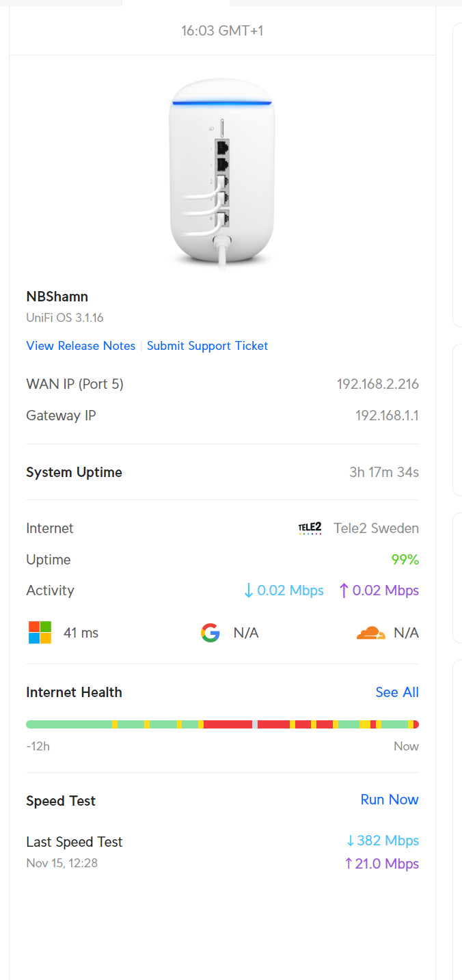Click the first green segment of Internet Health bar
This screenshot has width=462, height=980.
[x=69, y=724]
